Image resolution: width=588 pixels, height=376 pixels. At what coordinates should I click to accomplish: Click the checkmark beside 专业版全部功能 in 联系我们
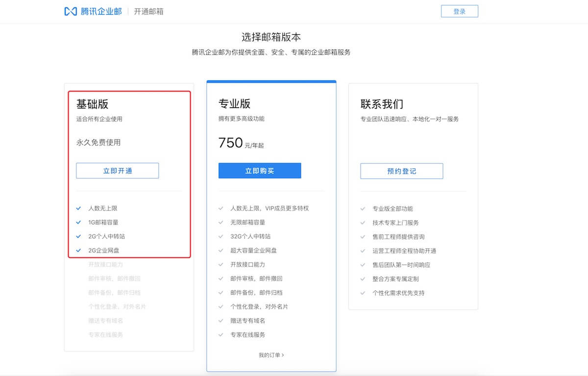tap(363, 208)
